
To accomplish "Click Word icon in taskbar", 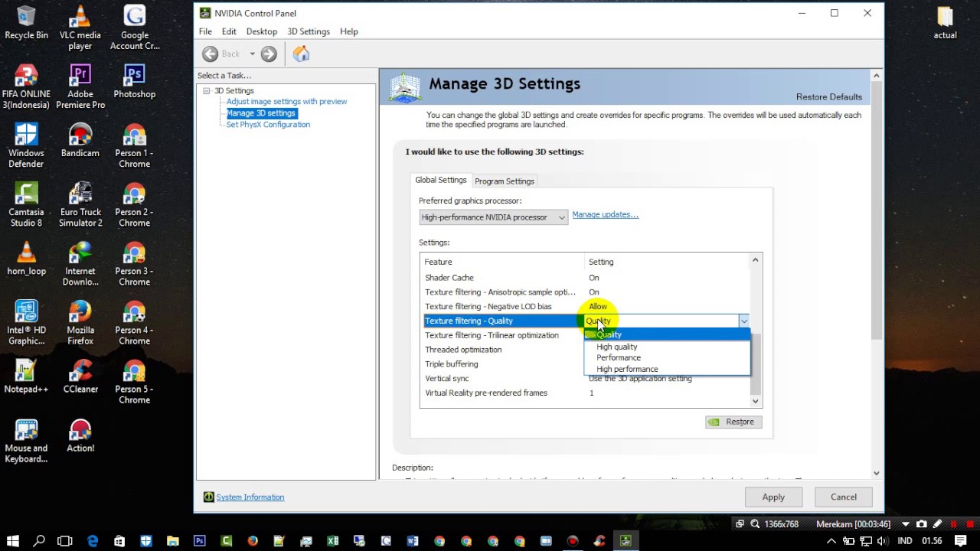I will [413, 541].
